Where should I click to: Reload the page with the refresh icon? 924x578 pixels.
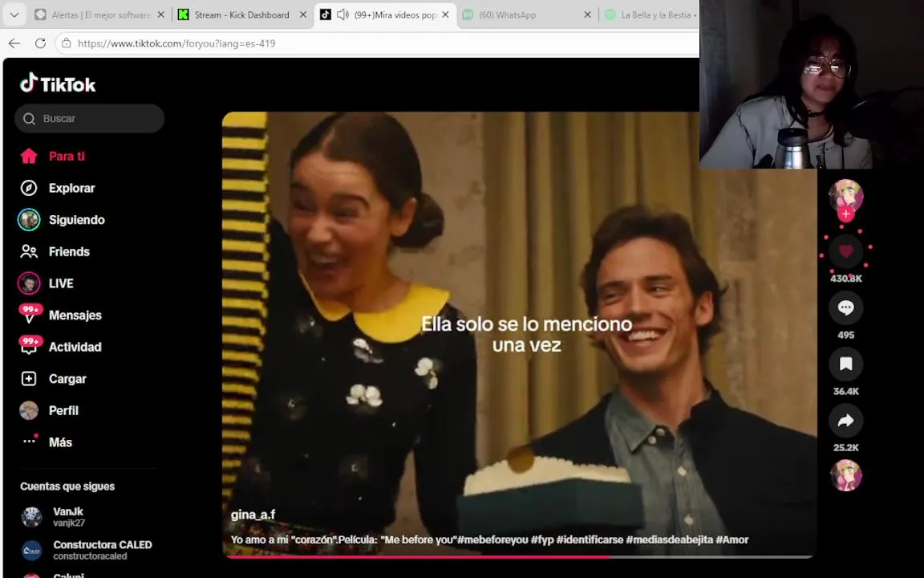[40, 43]
